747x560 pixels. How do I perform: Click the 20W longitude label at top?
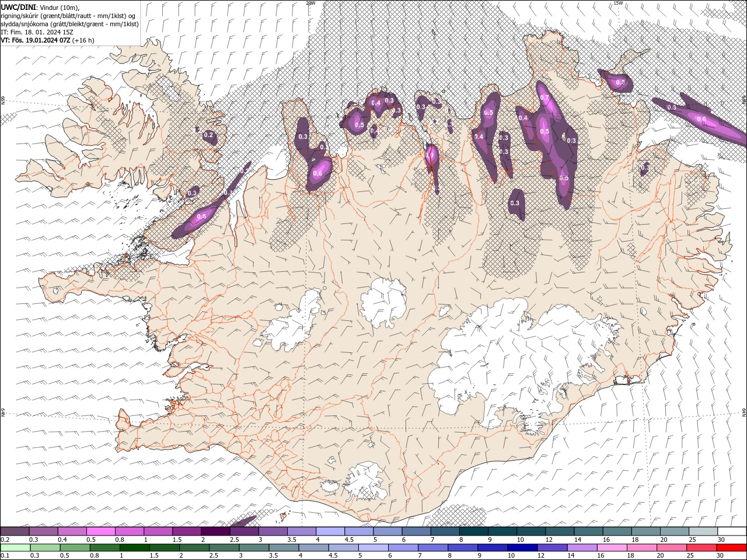(x=311, y=3)
